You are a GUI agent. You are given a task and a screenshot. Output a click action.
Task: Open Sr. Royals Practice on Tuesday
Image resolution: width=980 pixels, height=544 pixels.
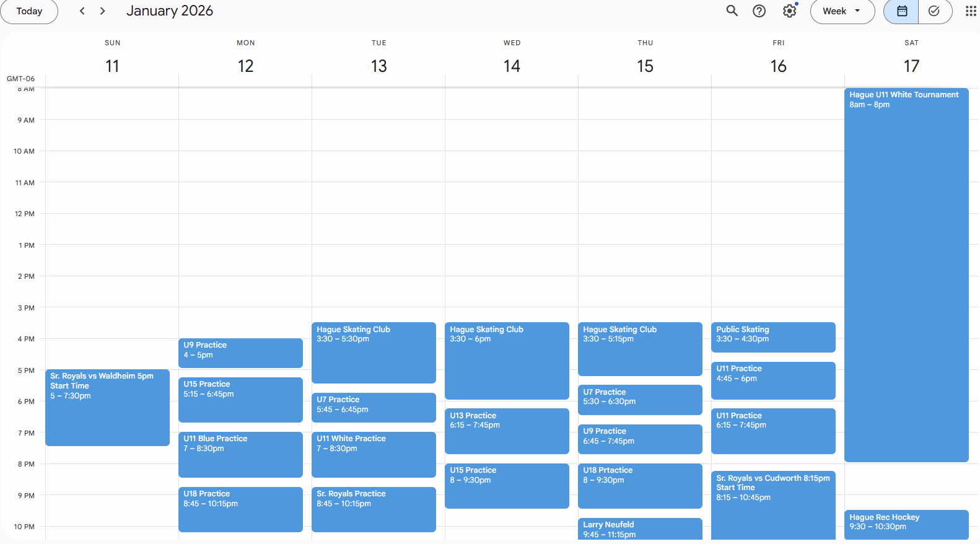(374, 509)
